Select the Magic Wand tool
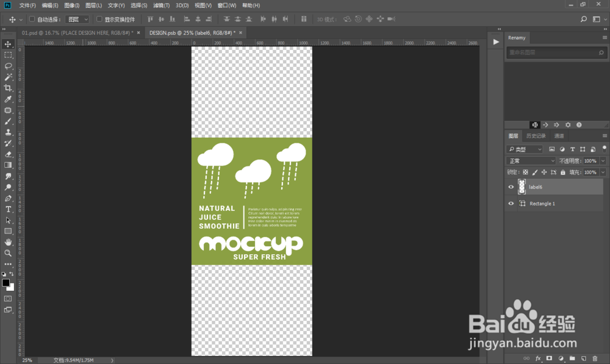610x364 pixels. pyautogui.click(x=8, y=77)
